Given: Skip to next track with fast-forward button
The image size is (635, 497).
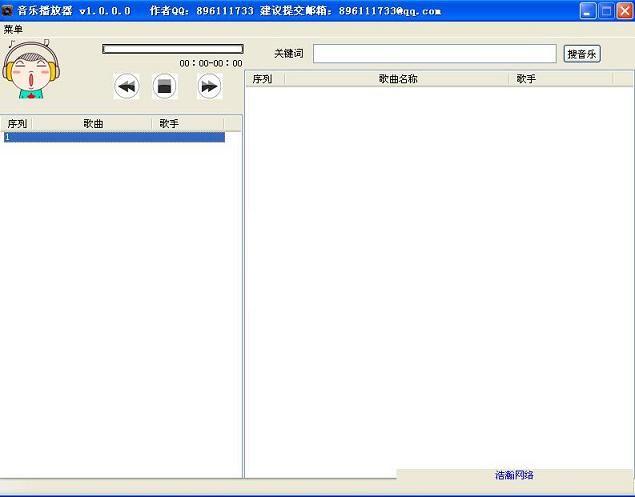Looking at the screenshot, I should tap(208, 87).
